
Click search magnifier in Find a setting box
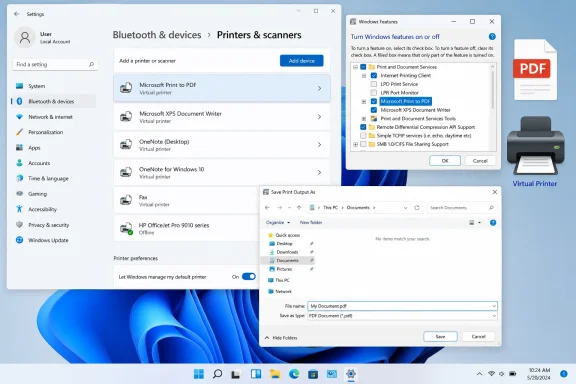[91, 64]
